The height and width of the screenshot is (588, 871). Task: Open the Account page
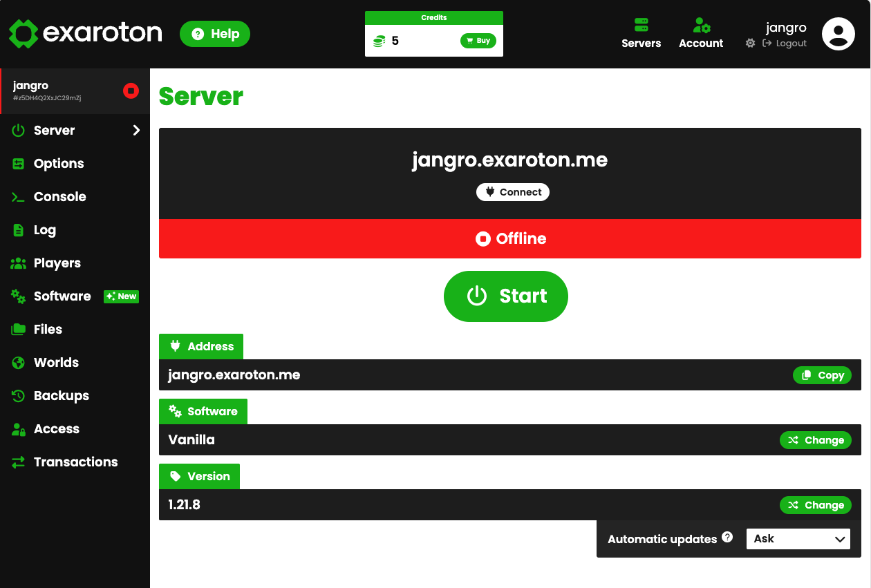tap(700, 32)
